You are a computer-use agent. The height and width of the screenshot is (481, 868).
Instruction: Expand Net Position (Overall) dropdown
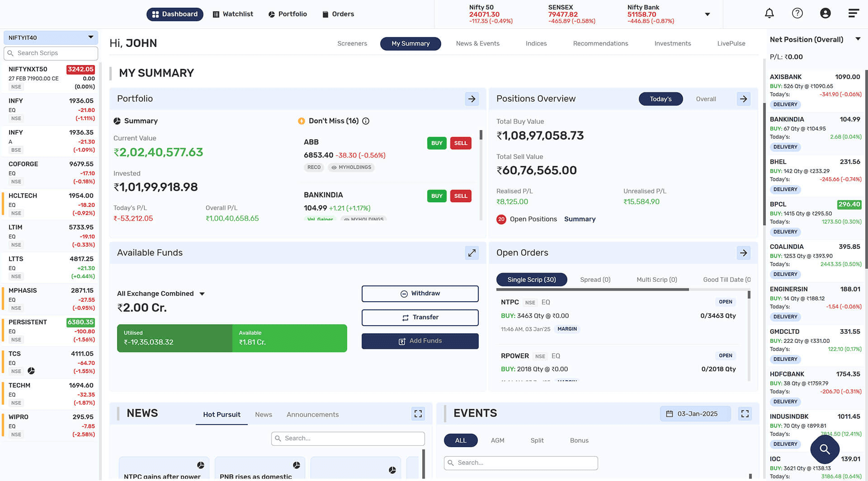click(857, 39)
